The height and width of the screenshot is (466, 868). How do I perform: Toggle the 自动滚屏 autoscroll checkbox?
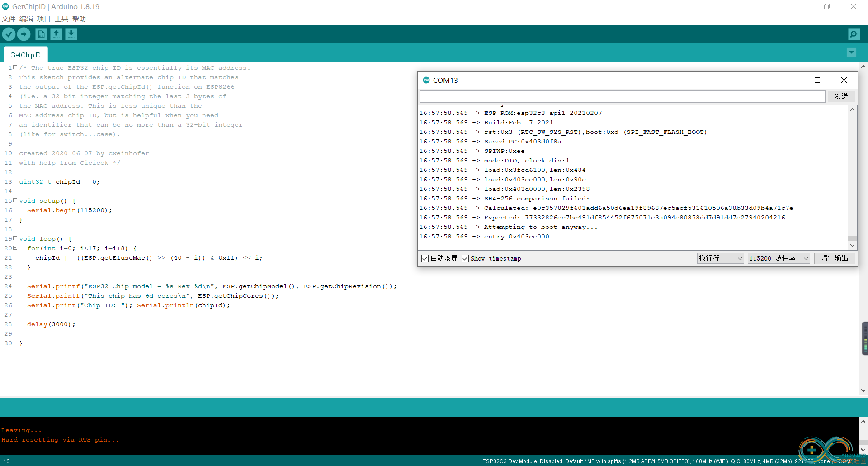[x=425, y=258]
